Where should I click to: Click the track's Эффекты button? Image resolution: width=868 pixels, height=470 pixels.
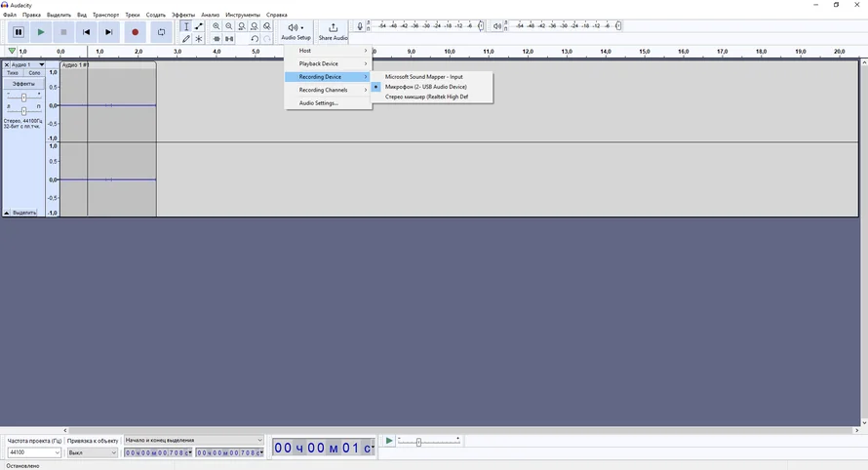click(x=23, y=84)
